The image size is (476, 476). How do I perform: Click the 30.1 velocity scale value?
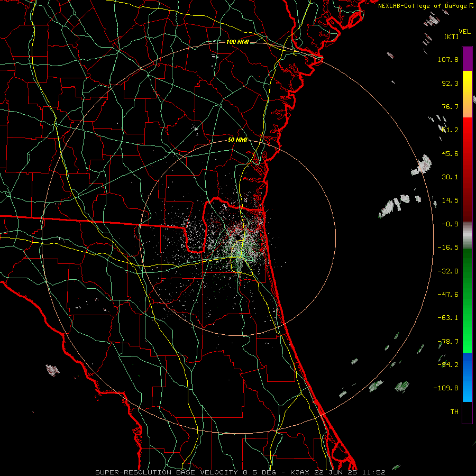(450, 177)
